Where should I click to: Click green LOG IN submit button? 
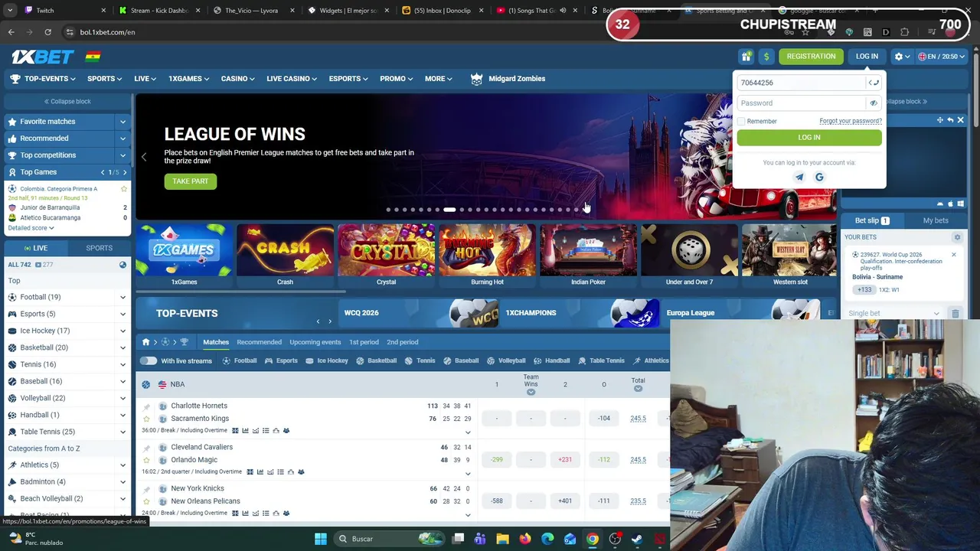tap(809, 138)
